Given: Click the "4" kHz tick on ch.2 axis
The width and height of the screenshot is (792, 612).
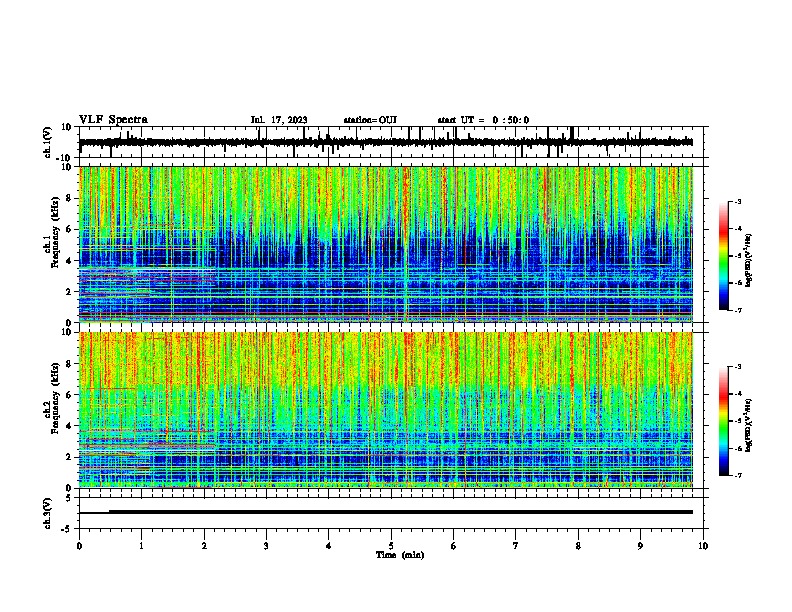Looking at the screenshot, I should [69, 426].
